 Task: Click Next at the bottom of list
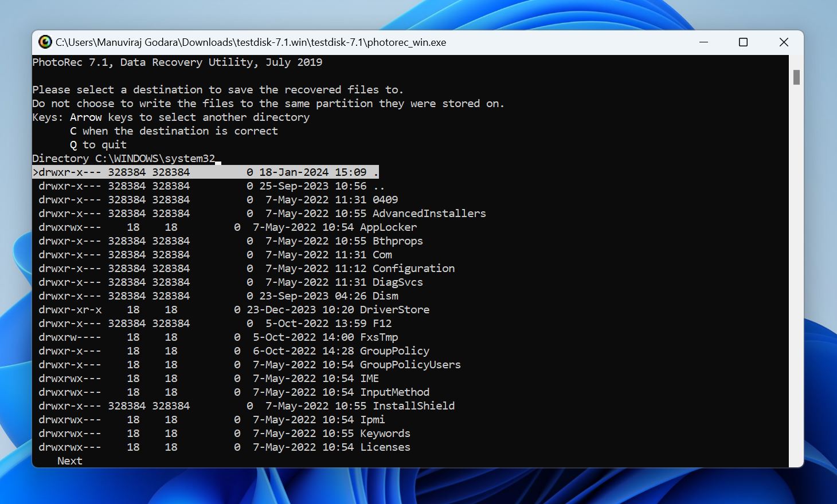point(70,460)
